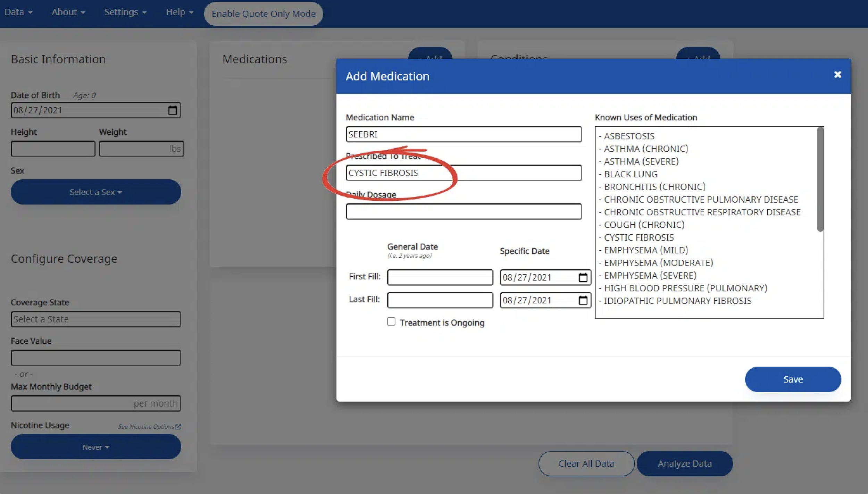The image size is (868, 494).
Task: Open the See Nicotine Options external link
Action: 149,427
